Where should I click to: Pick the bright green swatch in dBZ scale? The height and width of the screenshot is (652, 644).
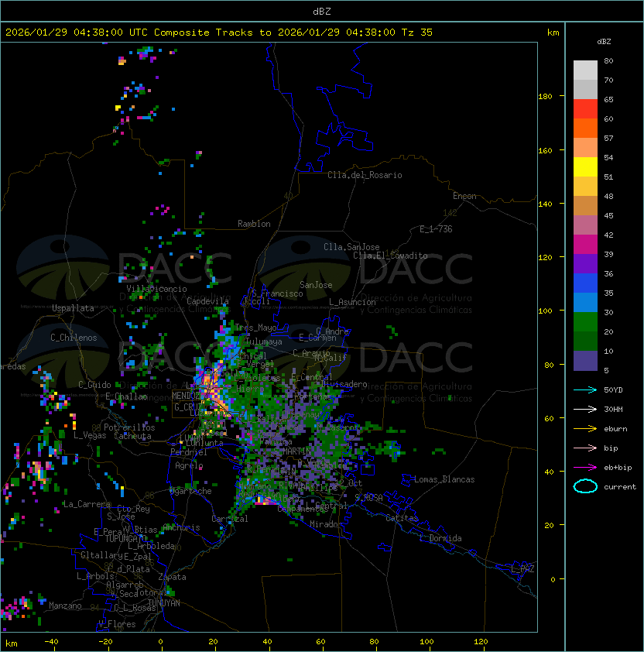[x=585, y=321]
